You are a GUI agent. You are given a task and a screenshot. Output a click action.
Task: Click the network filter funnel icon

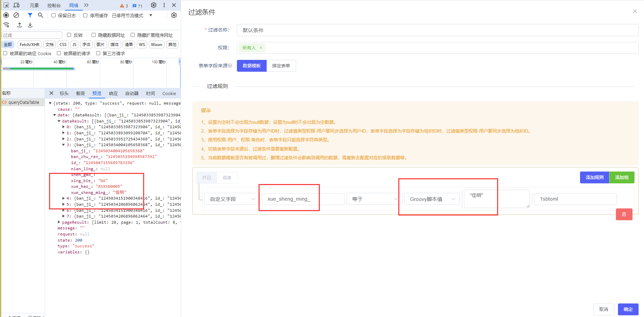point(30,15)
